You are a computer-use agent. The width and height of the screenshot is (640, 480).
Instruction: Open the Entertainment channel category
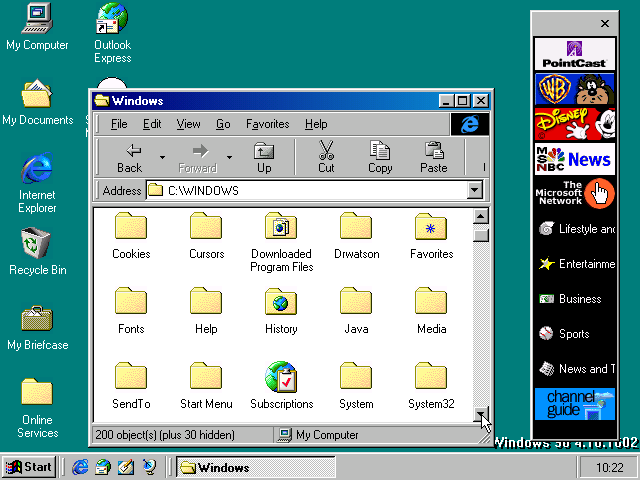click(574, 264)
